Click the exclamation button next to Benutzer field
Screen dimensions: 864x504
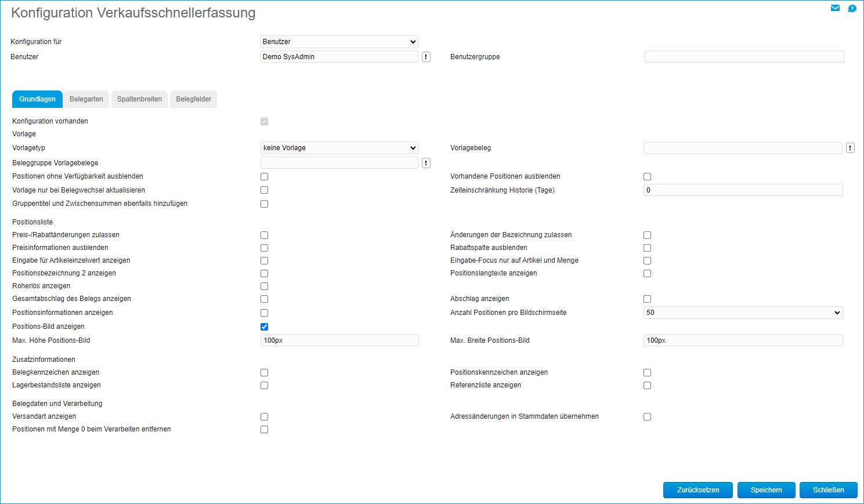point(426,56)
